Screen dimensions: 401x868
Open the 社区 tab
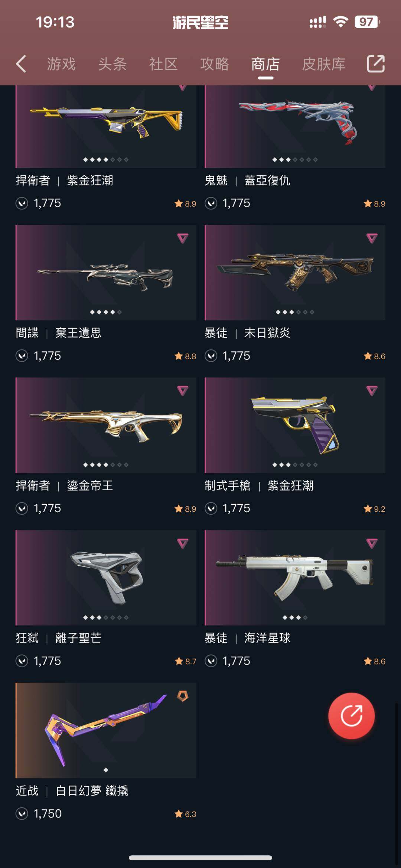coord(163,64)
